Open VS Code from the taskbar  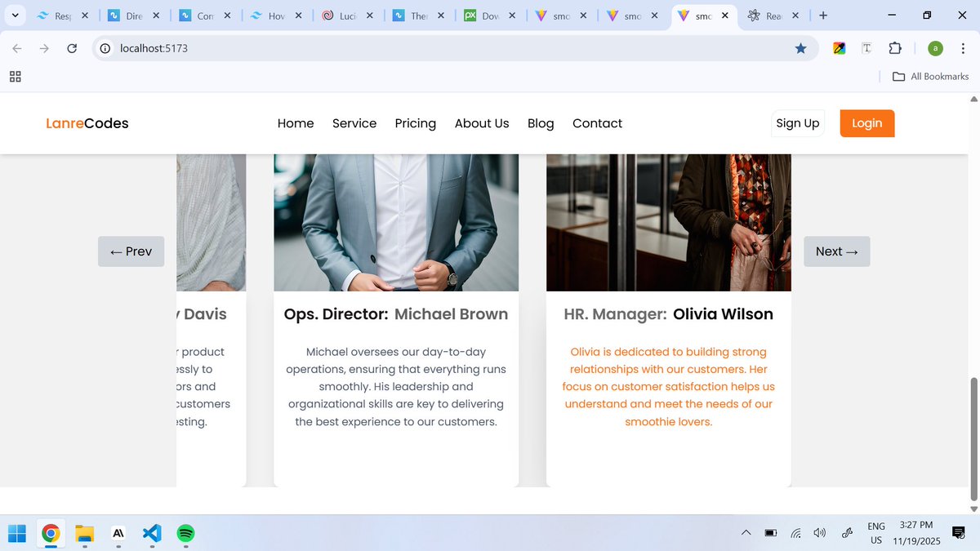152,534
